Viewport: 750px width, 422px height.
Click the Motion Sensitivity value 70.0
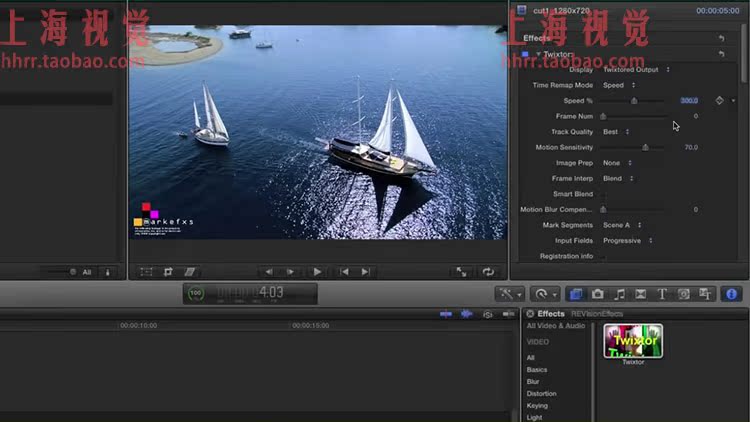pyautogui.click(x=691, y=147)
